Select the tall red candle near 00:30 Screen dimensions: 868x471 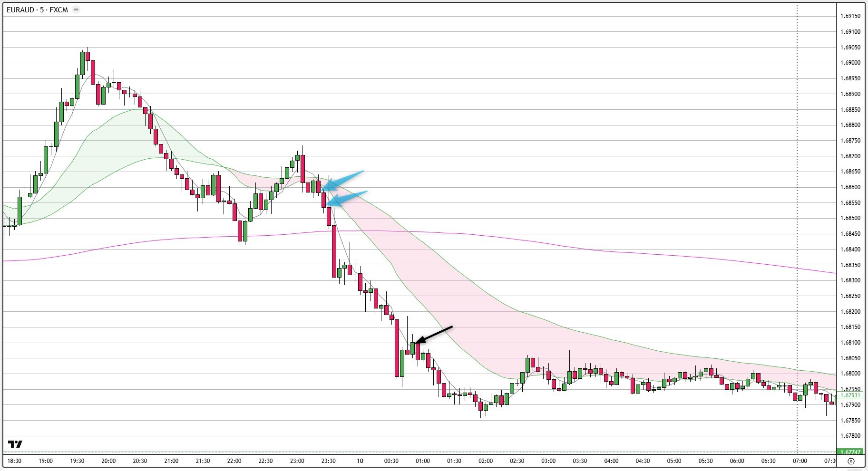tap(397, 347)
